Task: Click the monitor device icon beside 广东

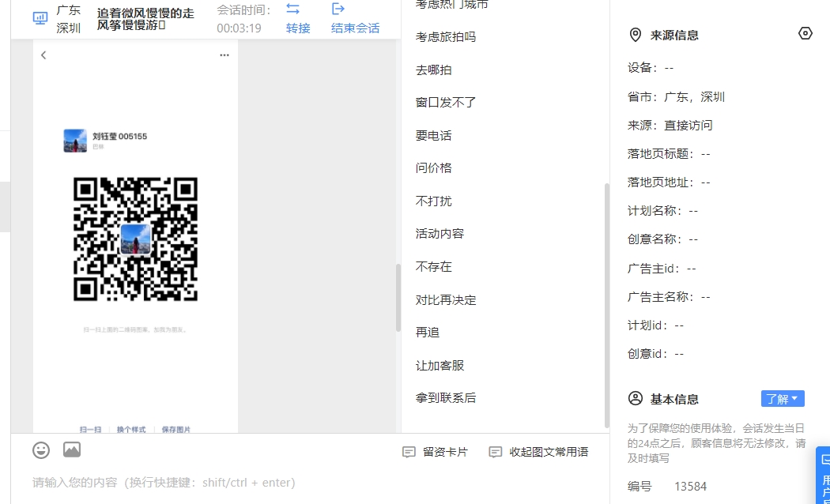Action: (x=40, y=18)
